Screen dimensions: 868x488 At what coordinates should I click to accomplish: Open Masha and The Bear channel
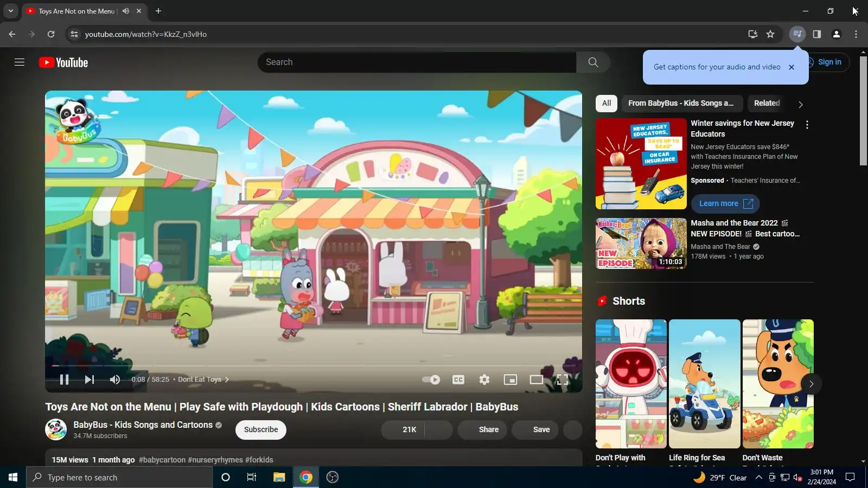pos(720,247)
